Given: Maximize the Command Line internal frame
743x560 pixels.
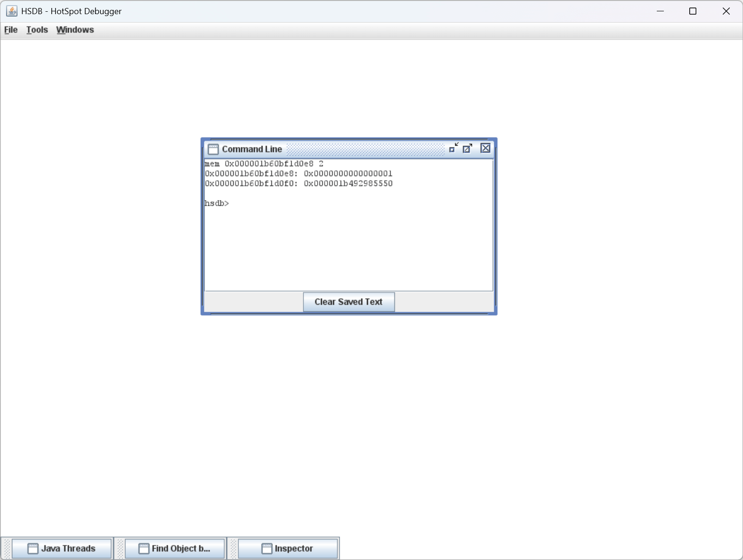Looking at the screenshot, I should (467, 148).
